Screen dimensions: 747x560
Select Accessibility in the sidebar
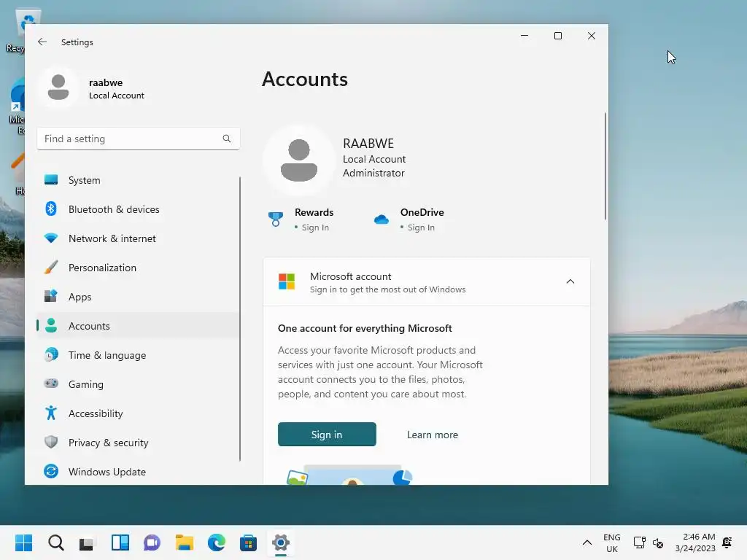click(x=138, y=413)
